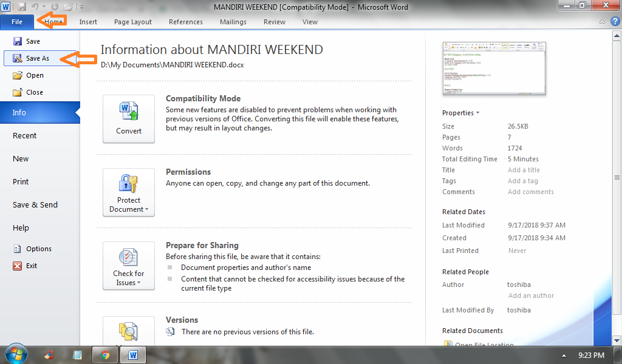Choose Save As in the File menu
622x364 pixels.
pyautogui.click(x=39, y=58)
